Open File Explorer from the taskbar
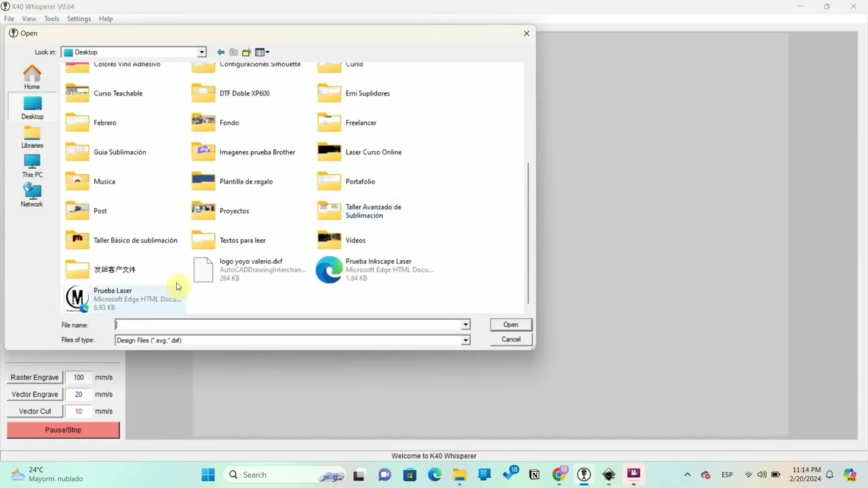The height and width of the screenshot is (488, 868). click(x=460, y=474)
